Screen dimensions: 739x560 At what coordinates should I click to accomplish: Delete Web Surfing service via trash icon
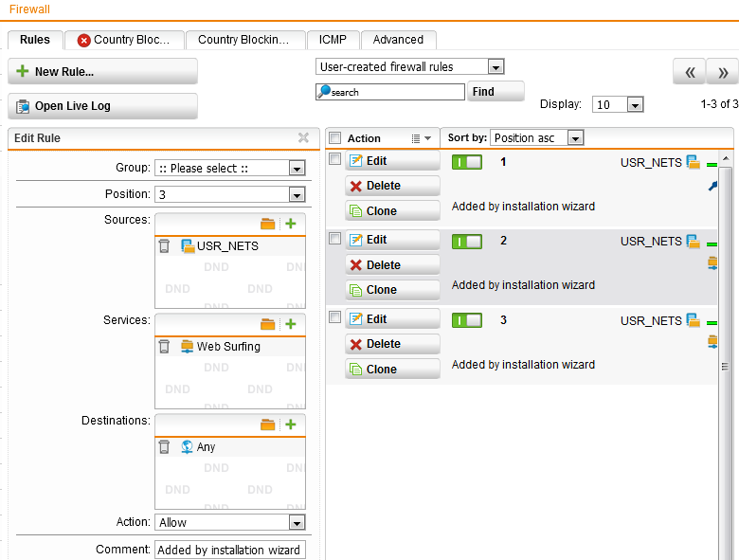(x=165, y=347)
